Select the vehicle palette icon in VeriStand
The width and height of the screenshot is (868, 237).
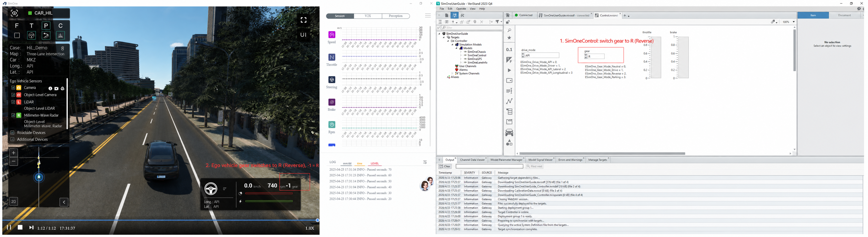pyautogui.click(x=509, y=133)
